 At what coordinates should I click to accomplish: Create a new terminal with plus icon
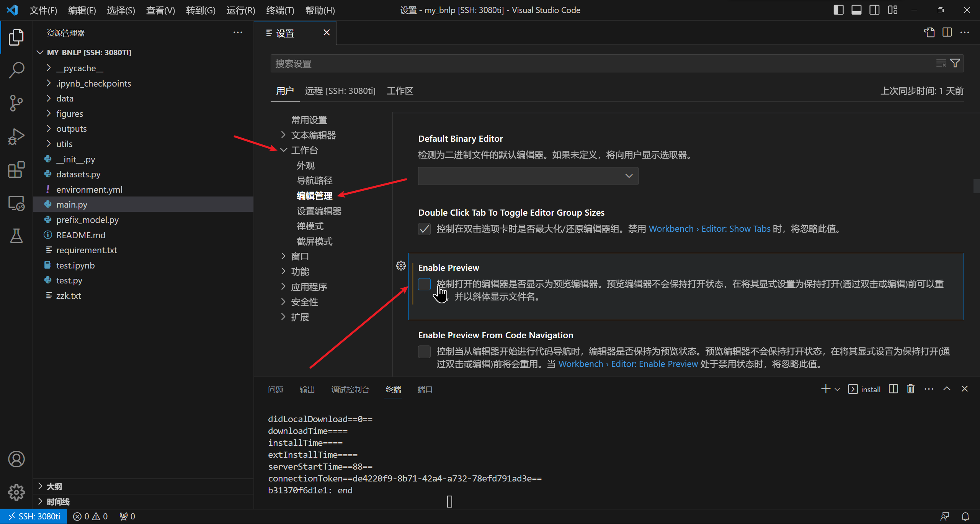tap(826, 389)
